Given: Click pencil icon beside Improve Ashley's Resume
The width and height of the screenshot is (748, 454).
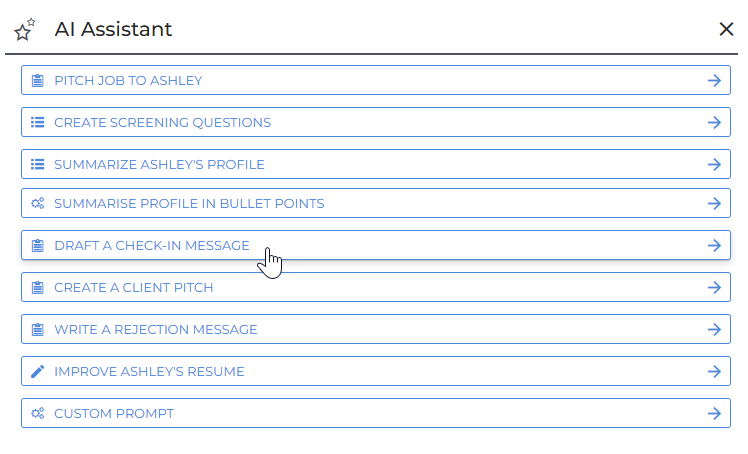Looking at the screenshot, I should [x=38, y=372].
